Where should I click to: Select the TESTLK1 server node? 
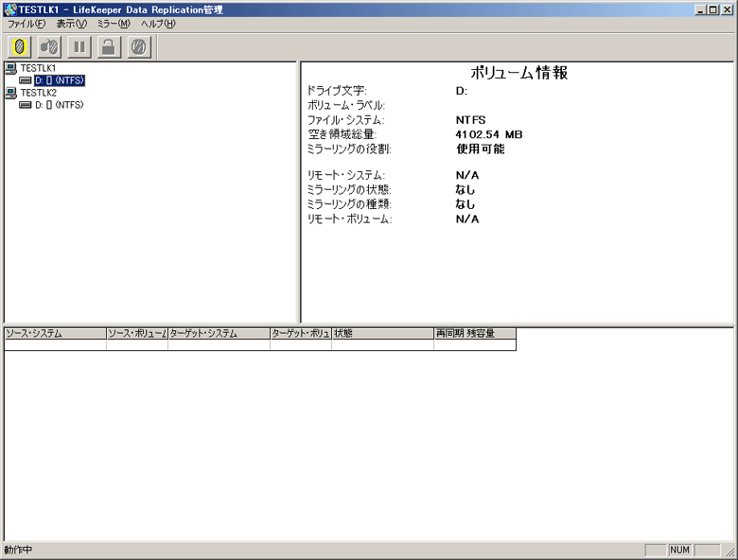coord(38,68)
